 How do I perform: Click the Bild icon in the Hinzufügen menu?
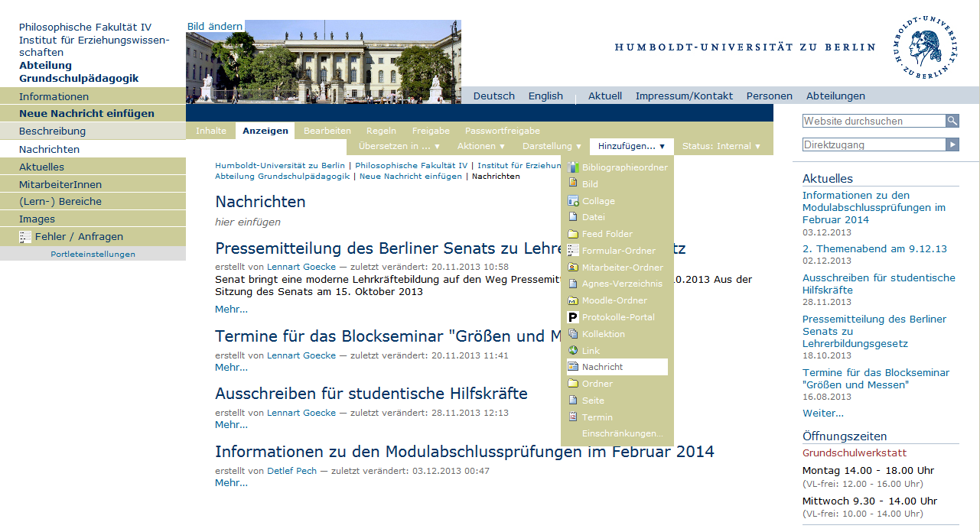573,184
